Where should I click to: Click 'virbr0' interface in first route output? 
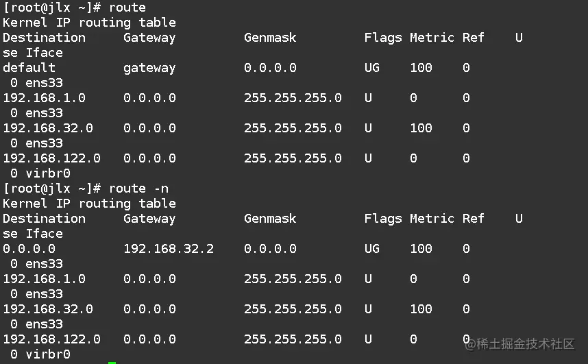click(x=48, y=173)
